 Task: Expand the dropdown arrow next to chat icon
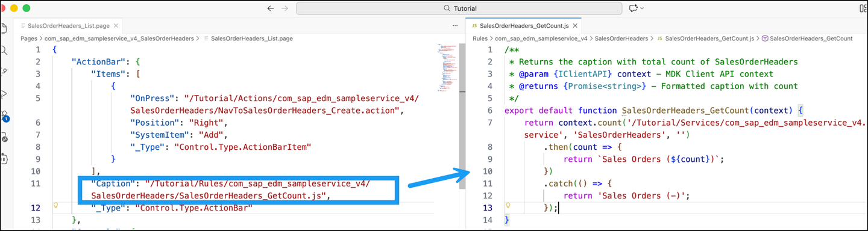coord(642,8)
